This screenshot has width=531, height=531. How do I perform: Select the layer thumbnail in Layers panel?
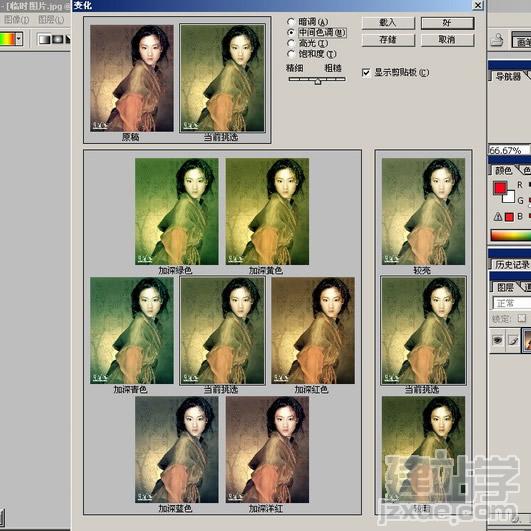527,340
